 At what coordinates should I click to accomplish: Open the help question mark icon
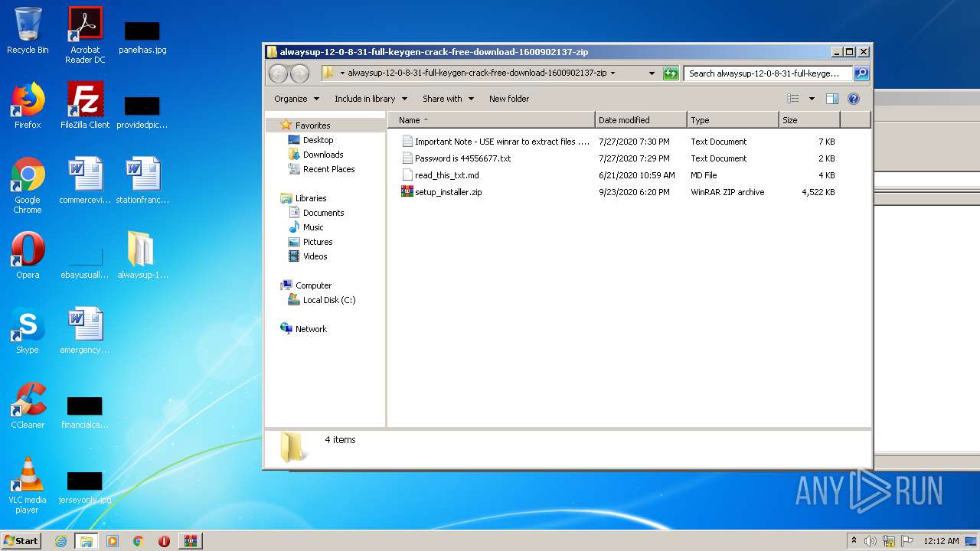854,99
